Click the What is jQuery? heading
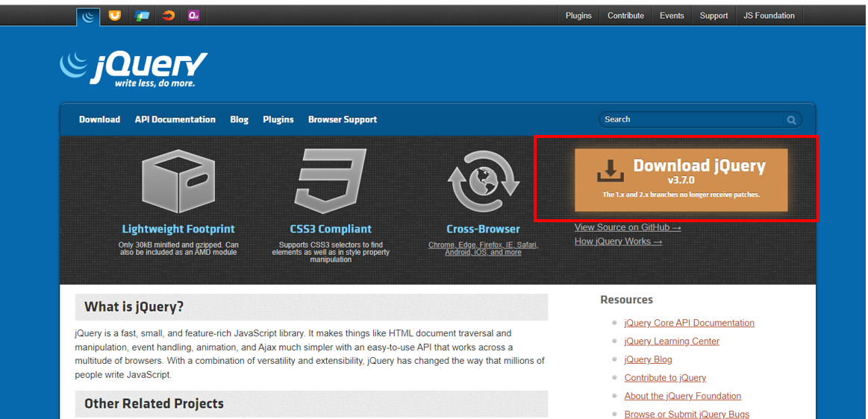Image resolution: width=868 pixels, height=419 pixels. 134,306
